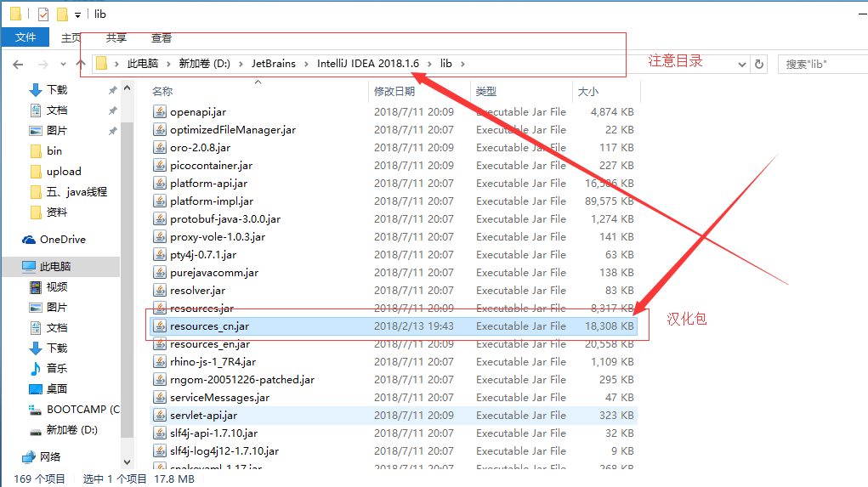Open 视频 under 此电脑
Screen dimensions: 868x487
tap(56, 287)
